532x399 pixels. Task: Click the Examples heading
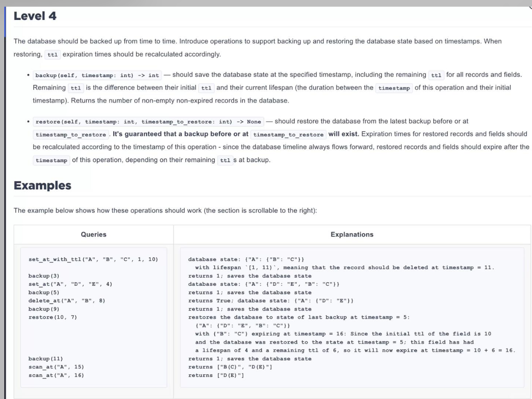[x=42, y=186]
